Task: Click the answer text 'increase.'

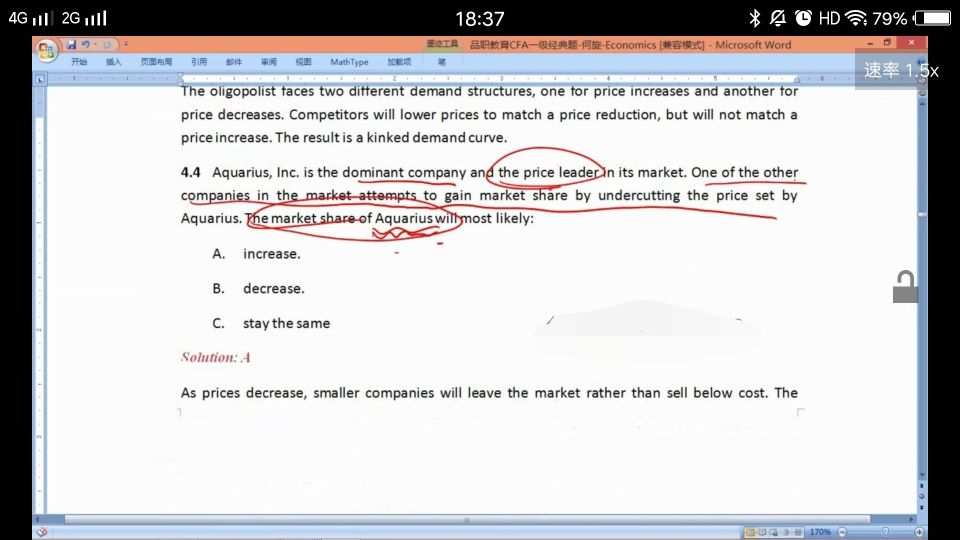Action: tap(271, 253)
